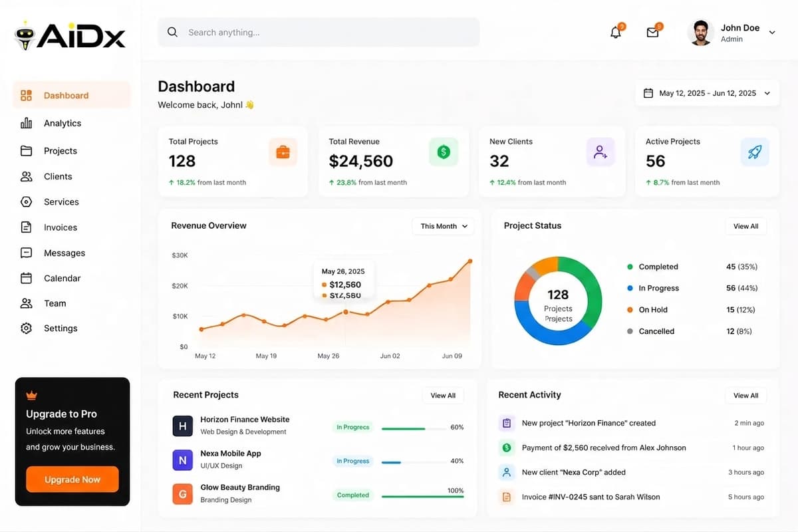
Task: Click the Messages sidebar icon
Action: pos(27,253)
